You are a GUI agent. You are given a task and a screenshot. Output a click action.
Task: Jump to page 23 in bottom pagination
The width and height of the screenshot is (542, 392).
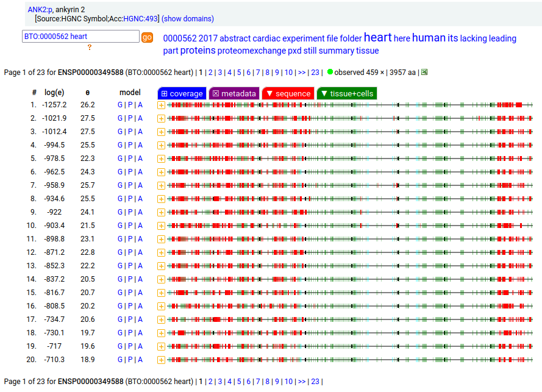[315, 381]
